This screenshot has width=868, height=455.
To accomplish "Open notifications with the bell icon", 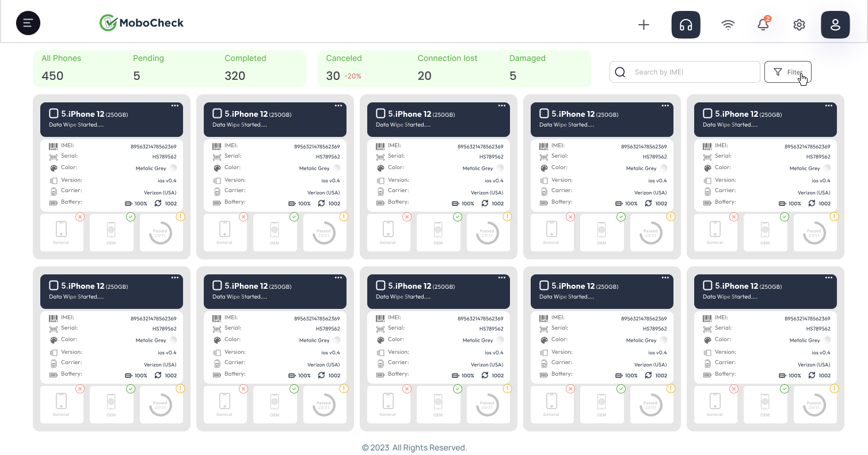I will coord(763,25).
